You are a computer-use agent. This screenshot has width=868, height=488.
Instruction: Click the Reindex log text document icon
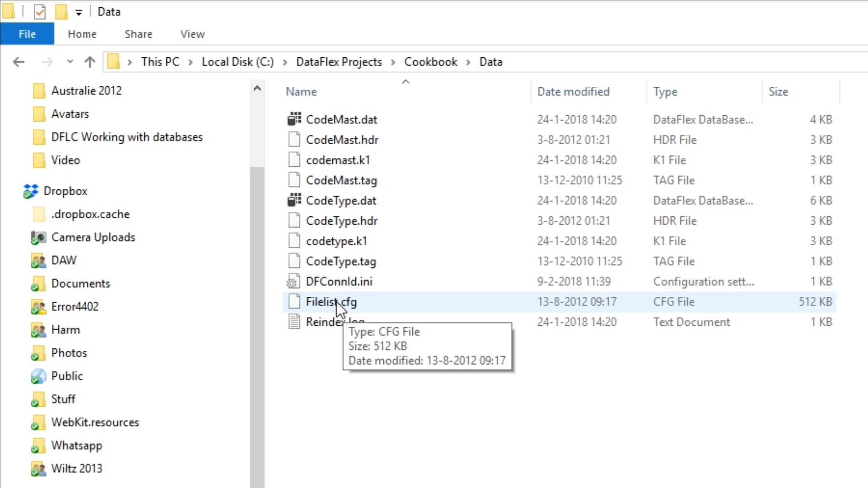pyautogui.click(x=294, y=322)
